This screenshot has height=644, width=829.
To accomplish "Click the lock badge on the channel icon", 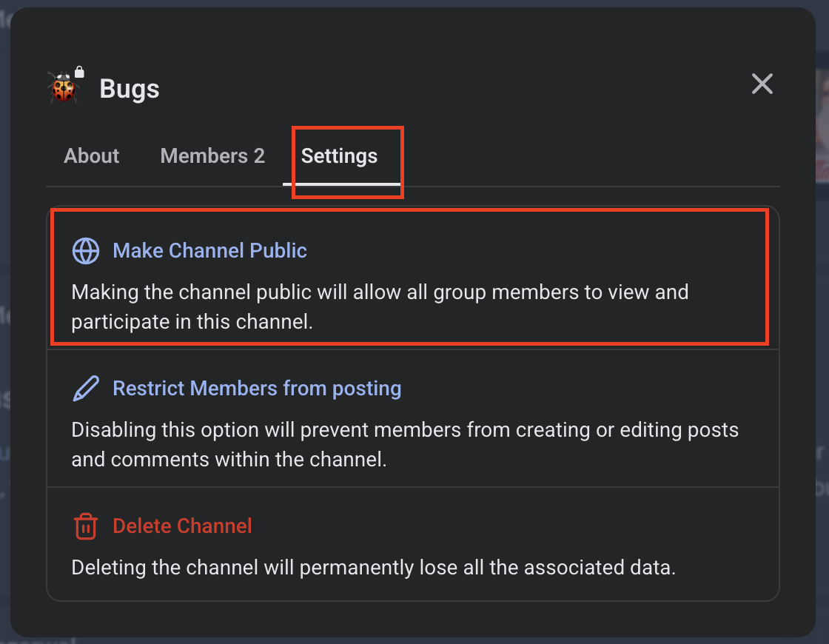I will [x=79, y=72].
